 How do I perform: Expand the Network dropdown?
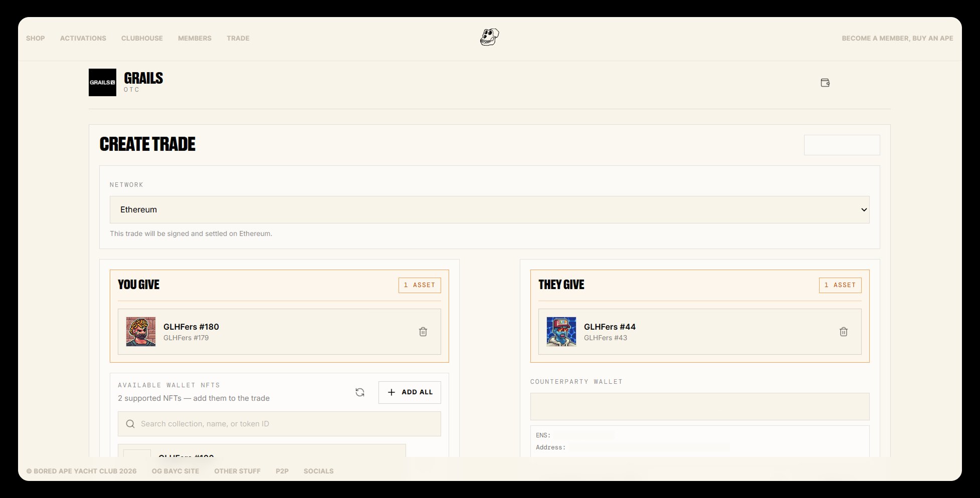tap(490, 209)
